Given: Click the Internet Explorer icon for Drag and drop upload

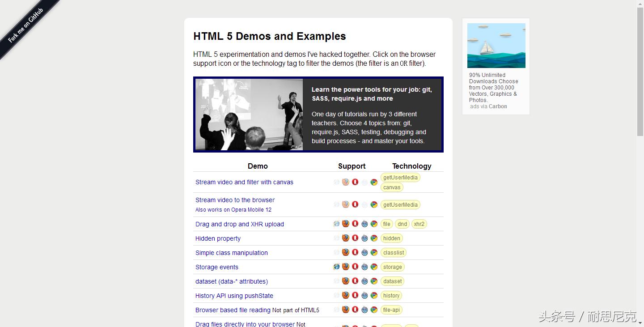Looking at the screenshot, I should click(x=336, y=223).
